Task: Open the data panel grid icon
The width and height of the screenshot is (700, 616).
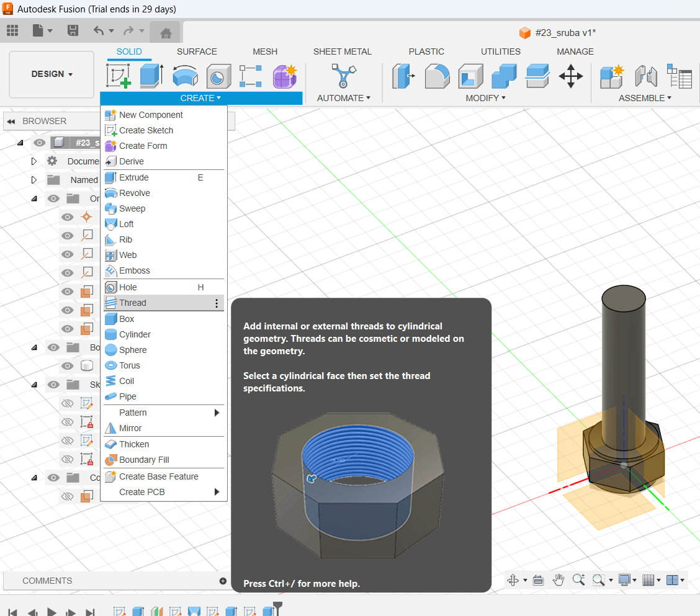Action: coord(12,30)
